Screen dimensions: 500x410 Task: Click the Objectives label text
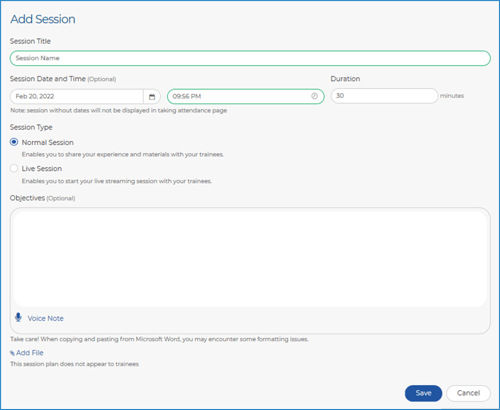pyautogui.click(x=27, y=198)
